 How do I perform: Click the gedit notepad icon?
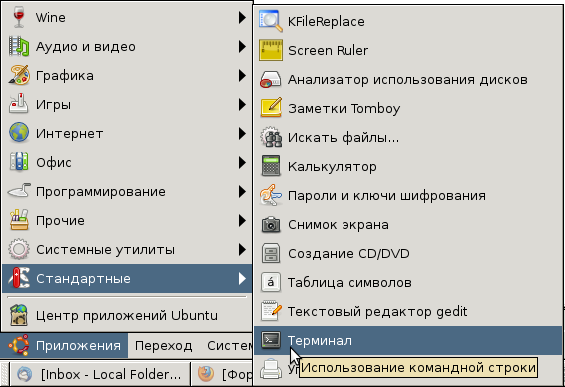(x=271, y=311)
